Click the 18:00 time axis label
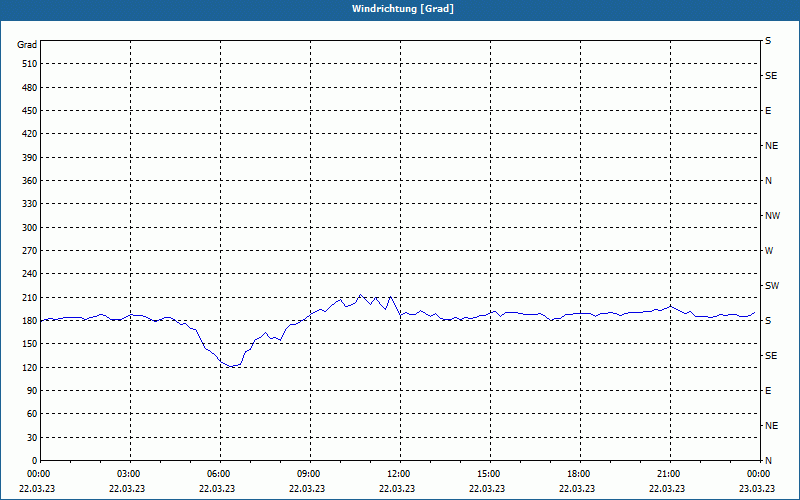 579,474
